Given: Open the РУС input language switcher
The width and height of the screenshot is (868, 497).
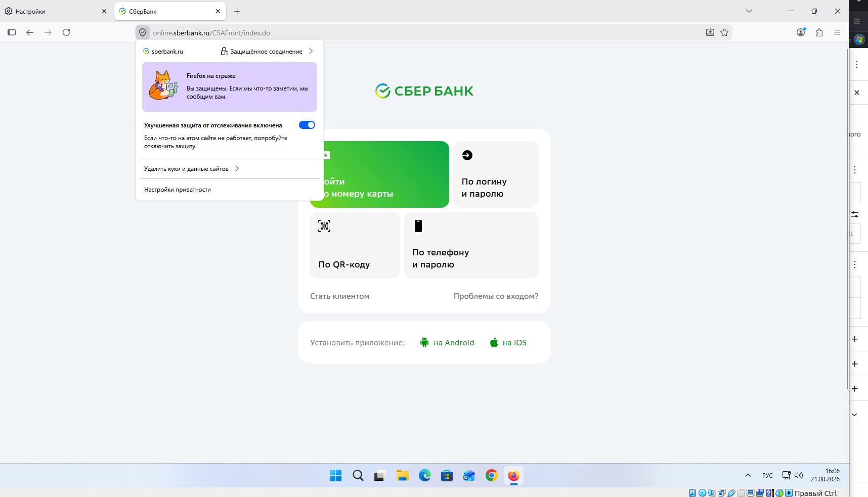Looking at the screenshot, I should pos(767,475).
